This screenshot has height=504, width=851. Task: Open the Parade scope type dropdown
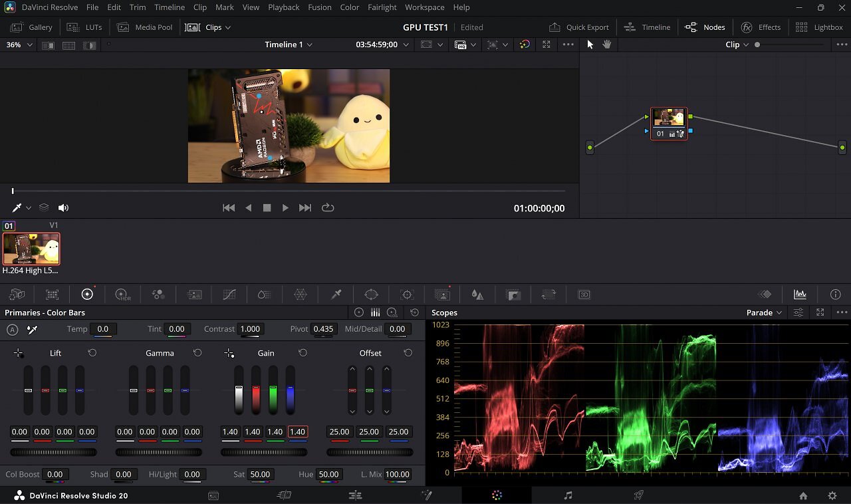tap(764, 313)
